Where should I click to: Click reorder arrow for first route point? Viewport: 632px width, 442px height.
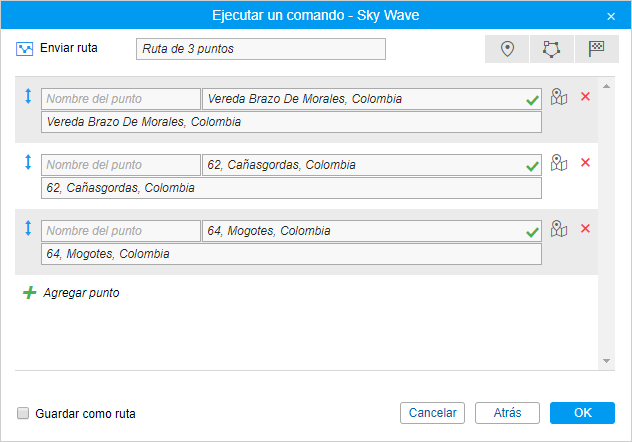[x=28, y=97]
